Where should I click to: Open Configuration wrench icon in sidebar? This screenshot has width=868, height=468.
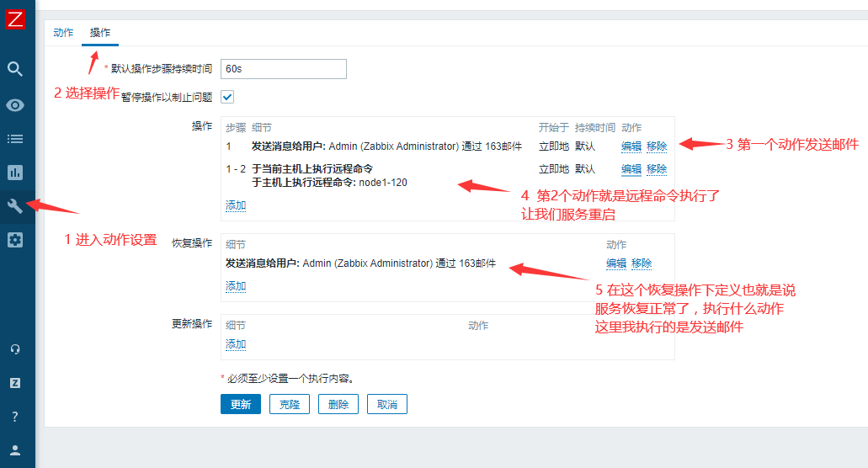pos(15,206)
